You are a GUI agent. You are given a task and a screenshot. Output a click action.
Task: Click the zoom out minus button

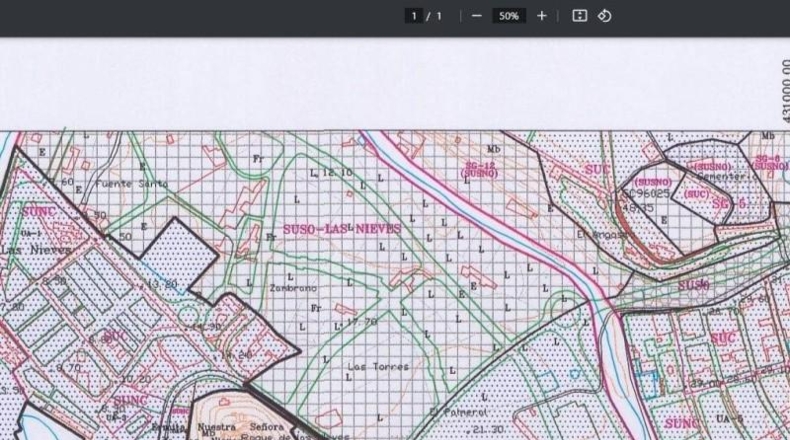pos(477,16)
